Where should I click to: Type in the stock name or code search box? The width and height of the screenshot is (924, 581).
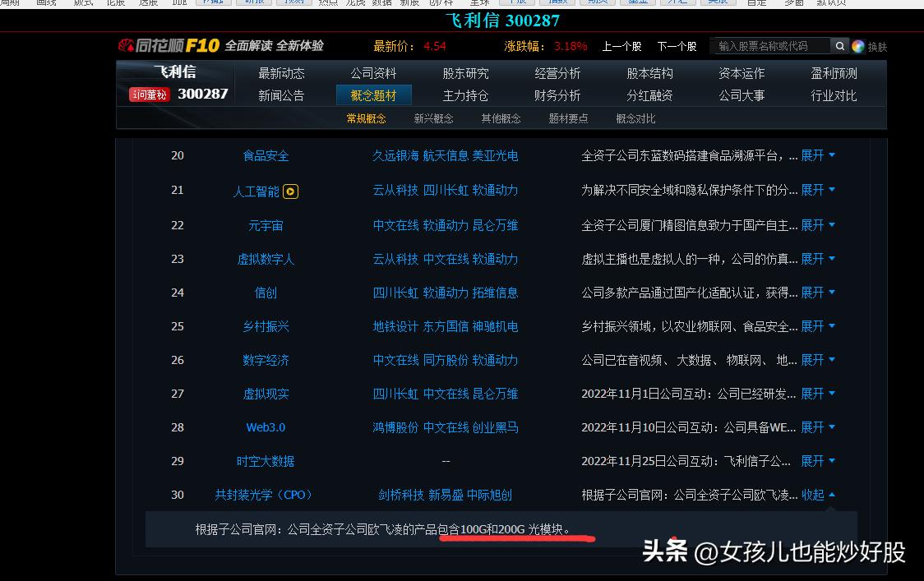pyautogui.click(x=771, y=46)
